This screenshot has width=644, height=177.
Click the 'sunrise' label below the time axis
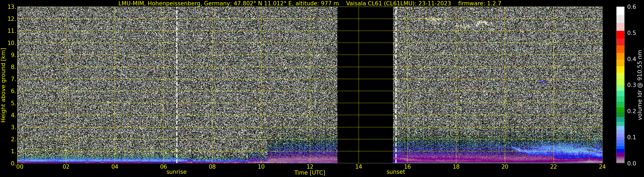[177, 172]
